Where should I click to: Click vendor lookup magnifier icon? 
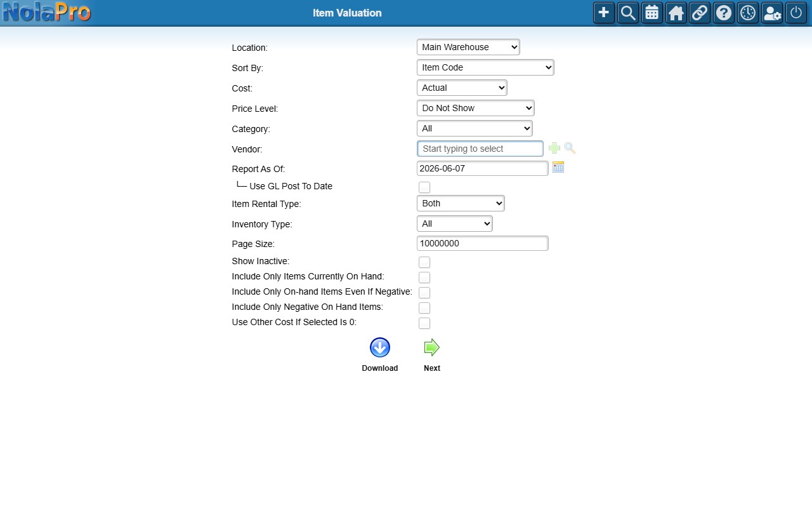pyautogui.click(x=570, y=148)
